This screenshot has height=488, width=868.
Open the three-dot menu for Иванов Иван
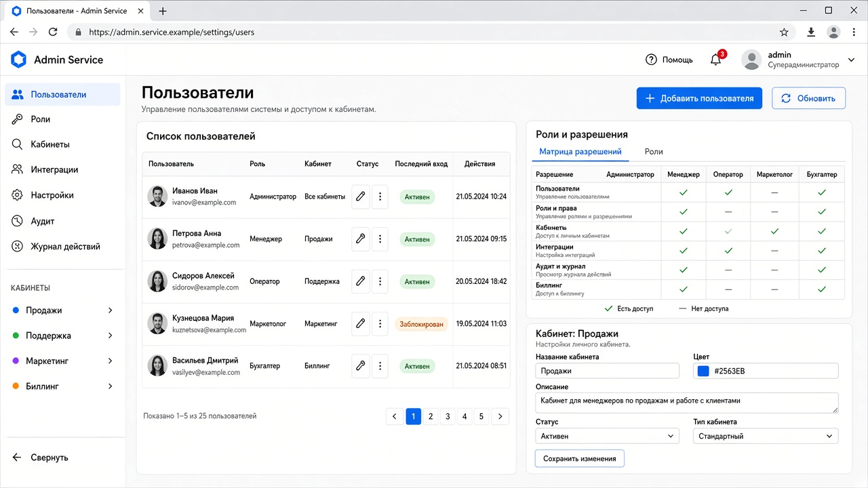[380, 197]
